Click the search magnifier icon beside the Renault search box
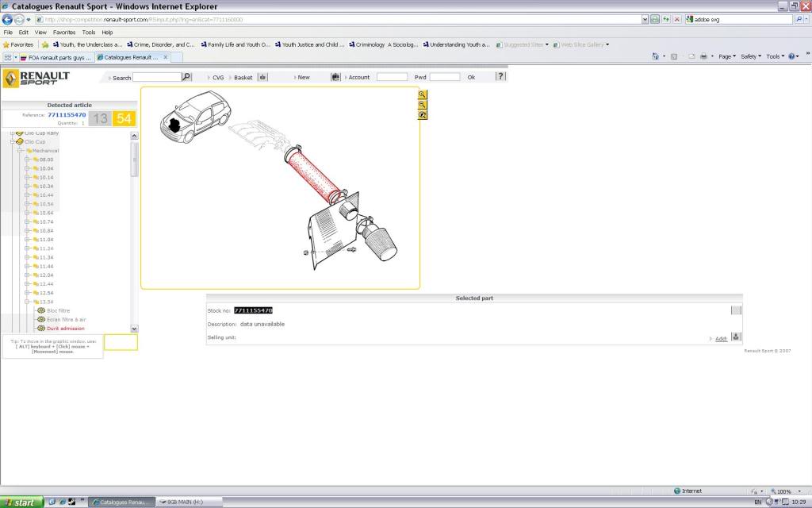The image size is (812, 508). [x=186, y=77]
